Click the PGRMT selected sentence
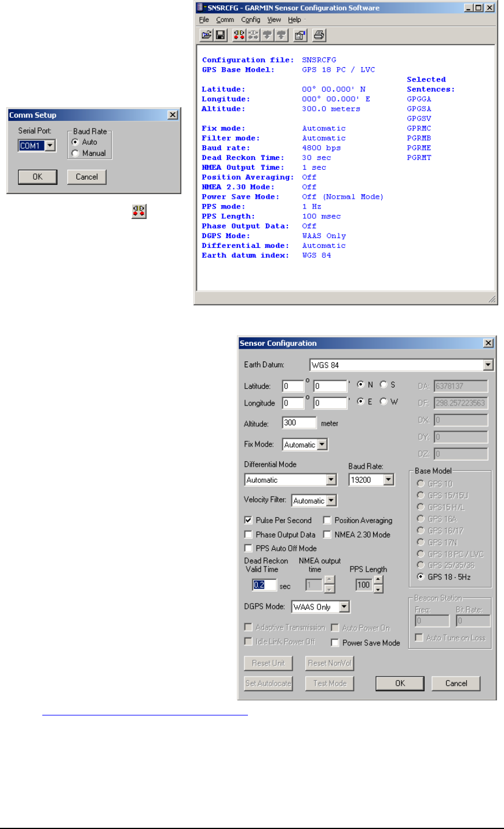 coord(419,158)
